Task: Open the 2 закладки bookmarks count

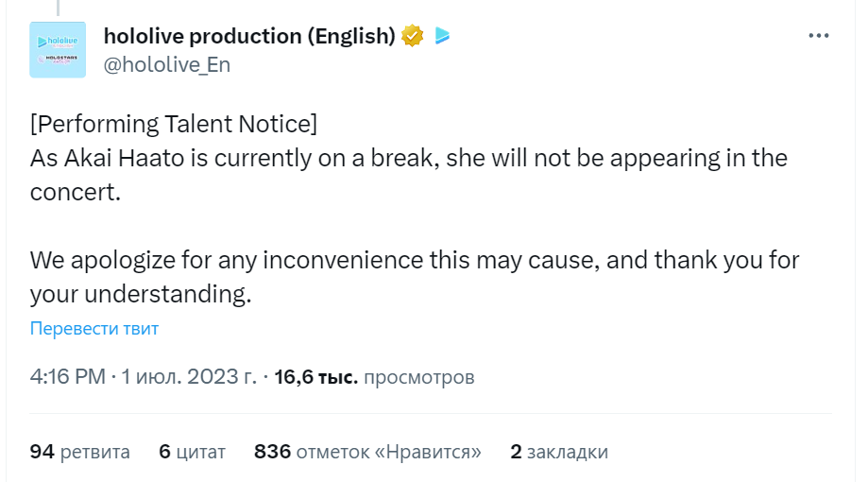Action: [559, 452]
